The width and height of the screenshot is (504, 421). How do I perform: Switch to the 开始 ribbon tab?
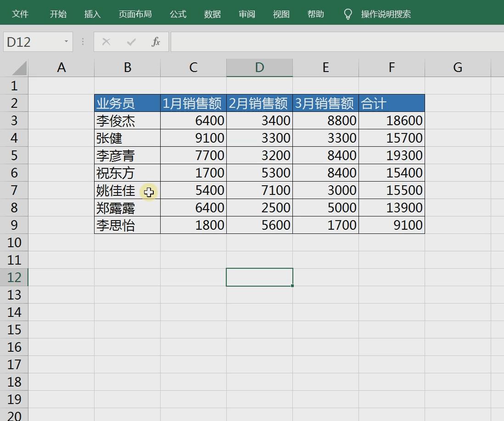[x=57, y=14]
